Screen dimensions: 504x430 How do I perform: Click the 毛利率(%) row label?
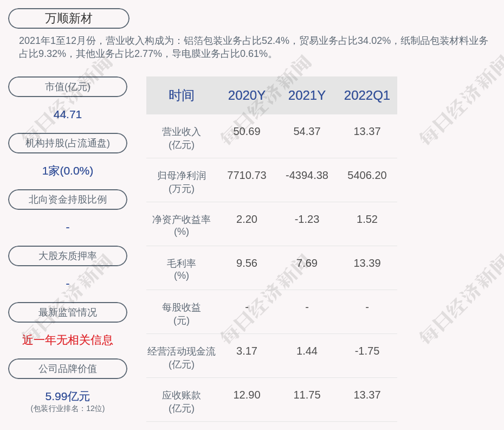coord(182,269)
